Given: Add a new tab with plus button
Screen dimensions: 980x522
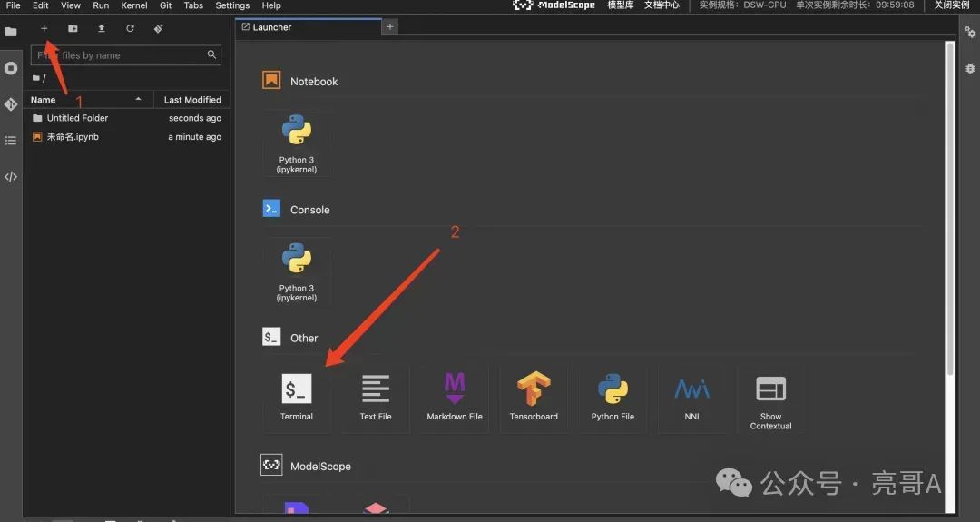Looking at the screenshot, I should [390, 27].
